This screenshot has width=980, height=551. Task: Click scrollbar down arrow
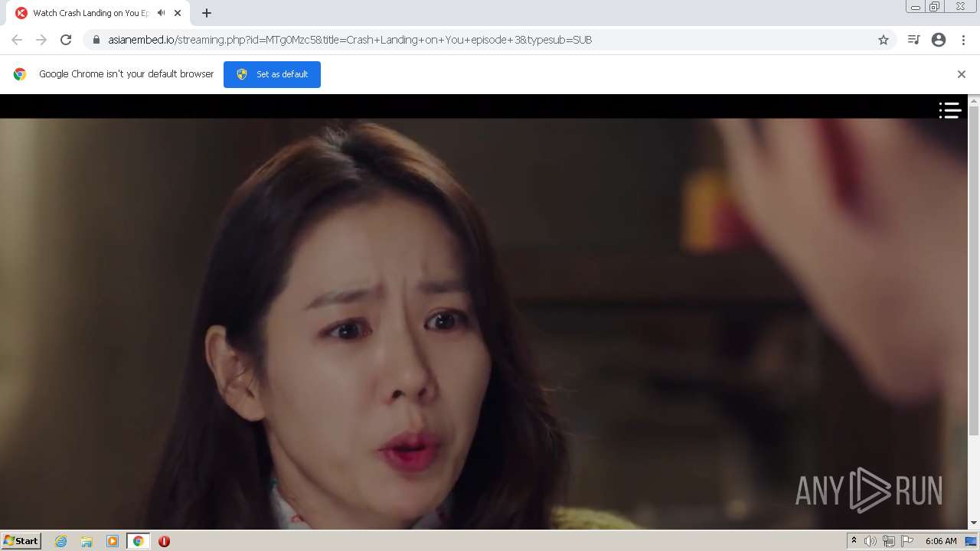[x=974, y=523]
